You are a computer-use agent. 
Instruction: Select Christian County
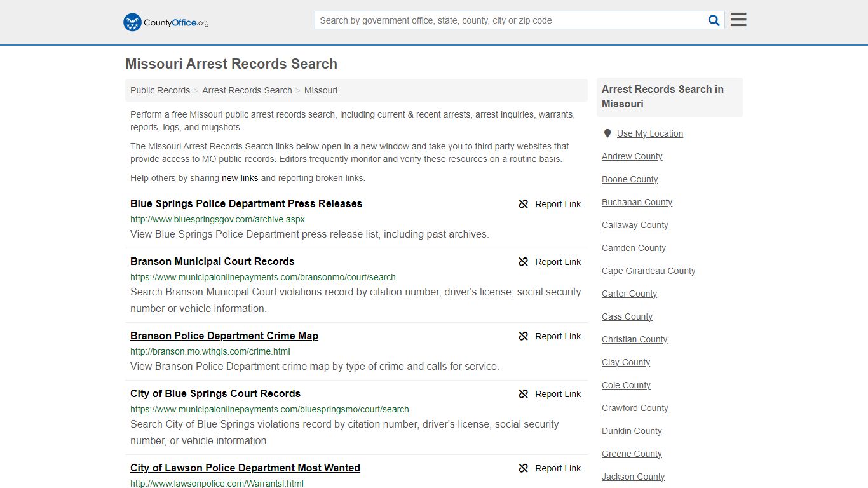[634, 339]
